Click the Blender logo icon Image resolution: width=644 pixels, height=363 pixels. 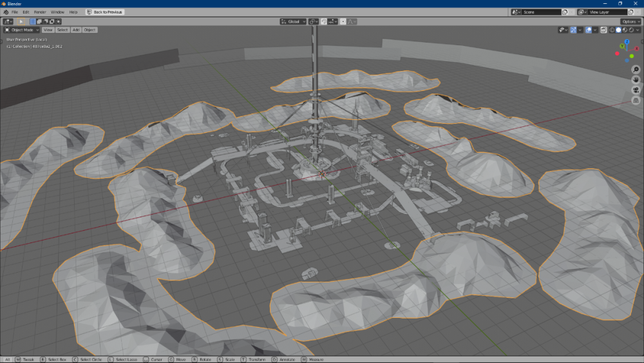click(x=6, y=12)
